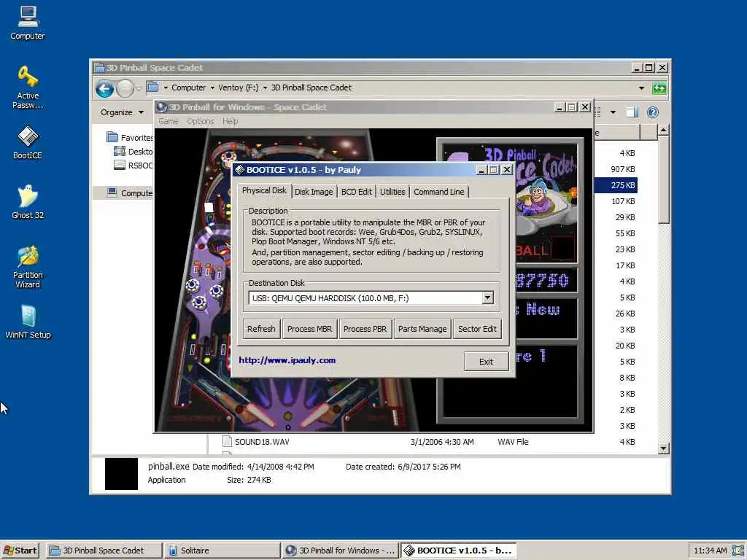Click the file list scroll down arrow
The height and width of the screenshot is (560, 747).
click(x=663, y=448)
